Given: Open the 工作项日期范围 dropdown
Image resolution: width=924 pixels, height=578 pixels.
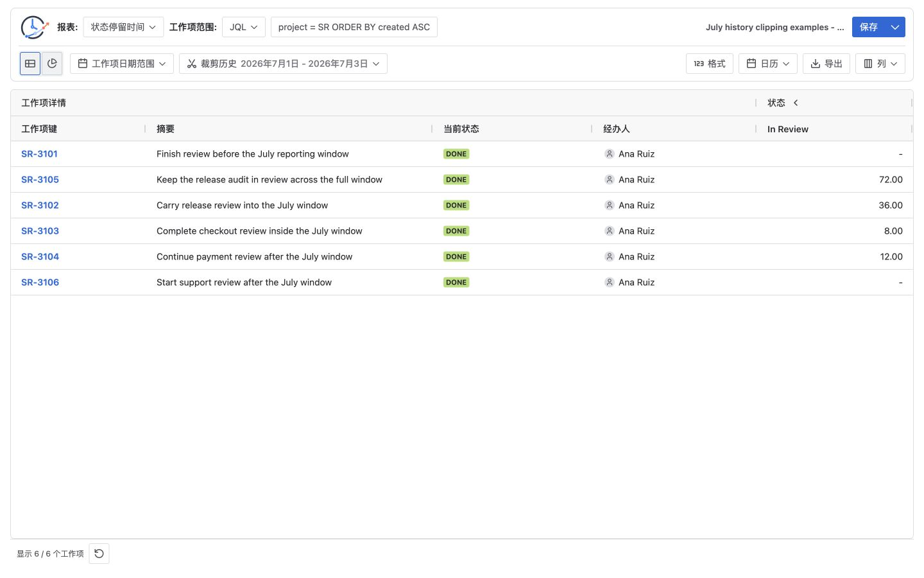Looking at the screenshot, I should (122, 64).
